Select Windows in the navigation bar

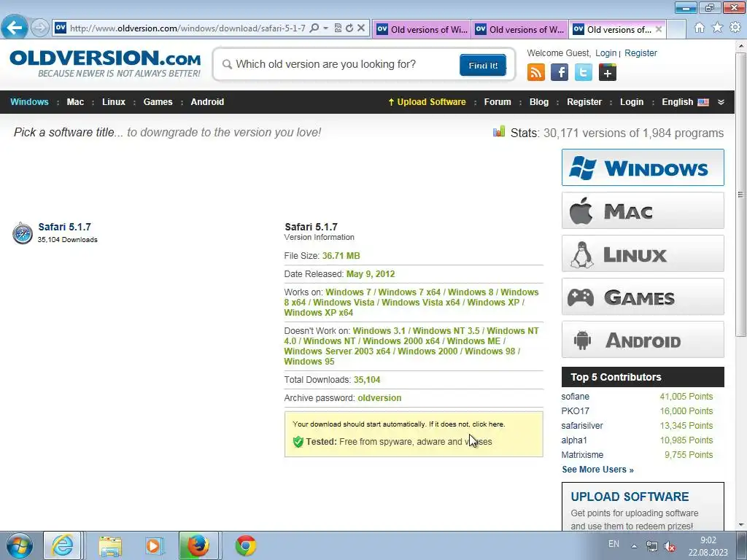pos(29,102)
